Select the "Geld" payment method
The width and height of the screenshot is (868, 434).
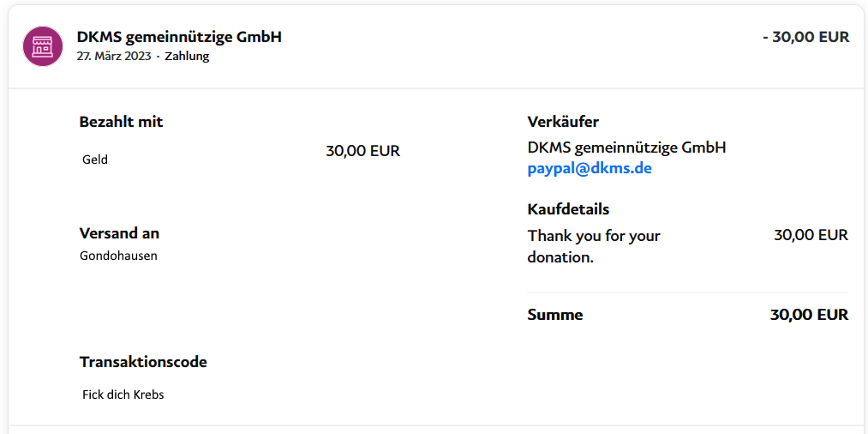[95, 160]
